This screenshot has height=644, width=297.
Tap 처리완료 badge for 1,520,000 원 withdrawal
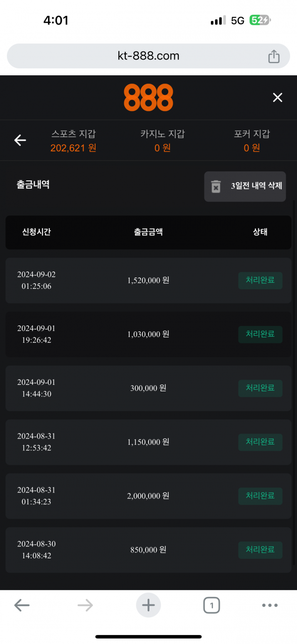tap(260, 280)
